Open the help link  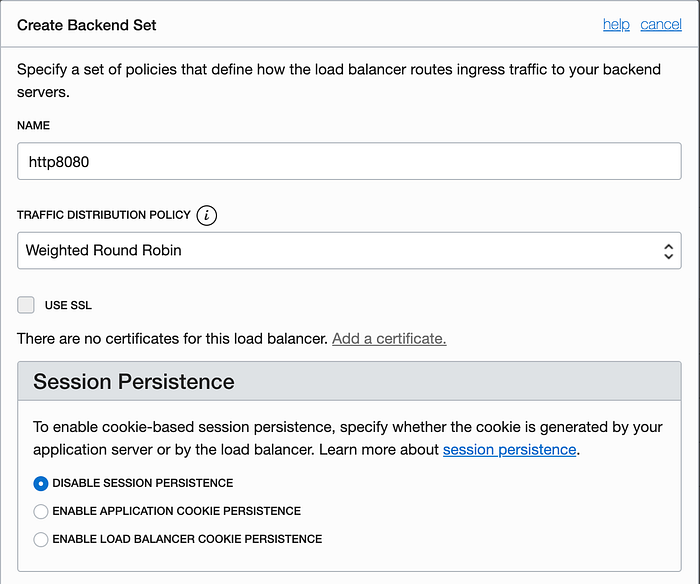pyautogui.click(x=616, y=24)
